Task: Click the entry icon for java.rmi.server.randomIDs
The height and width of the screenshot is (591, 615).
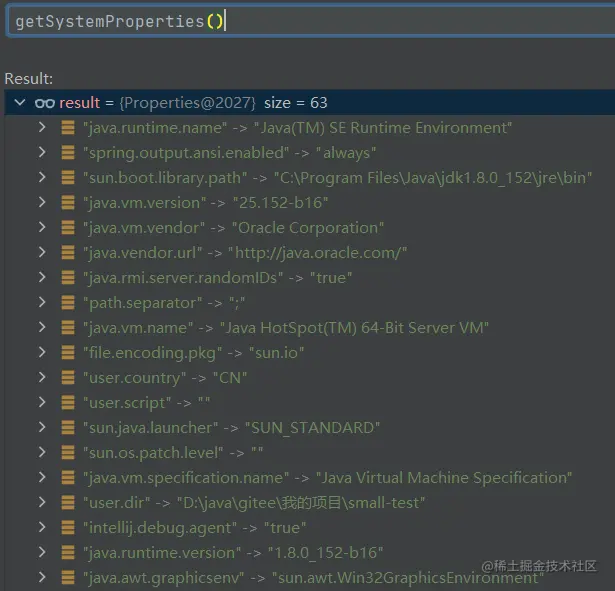Action: click(68, 278)
